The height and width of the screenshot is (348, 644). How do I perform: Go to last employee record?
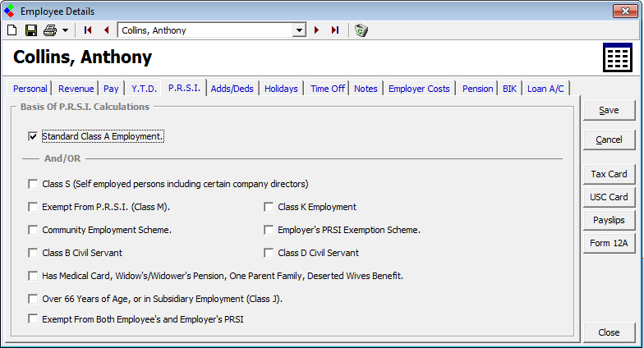coord(335,30)
